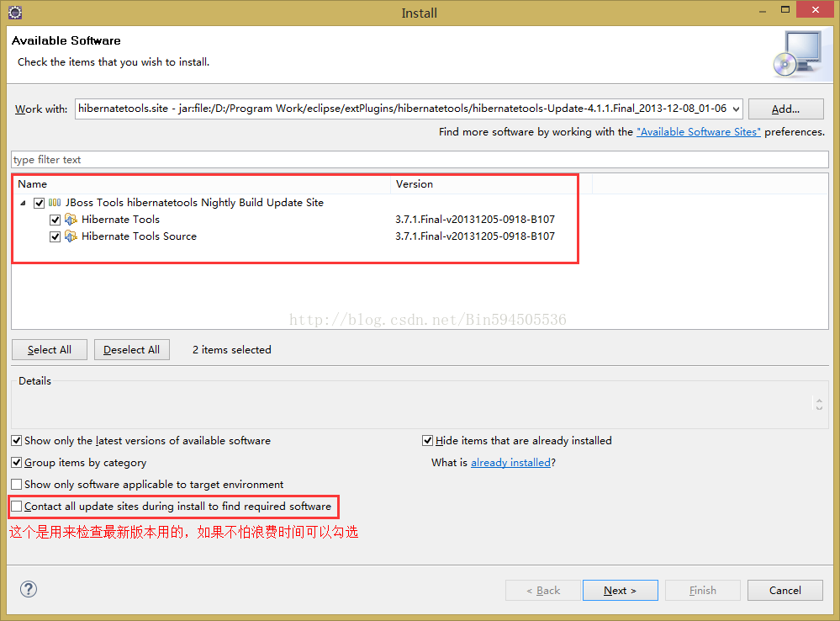Click the Details scroll down arrow
This screenshot has height=621, width=840.
(819, 408)
